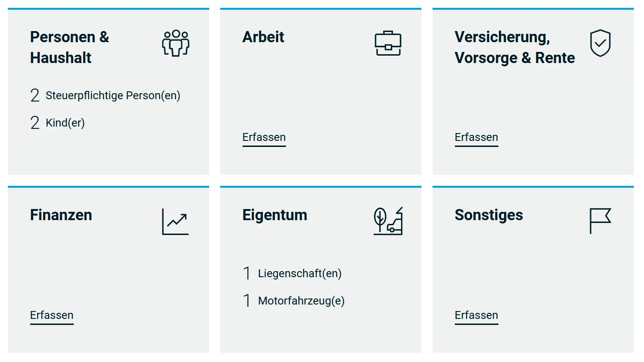
Task: Click the tree and car Eigentum icon
Action: point(388,221)
